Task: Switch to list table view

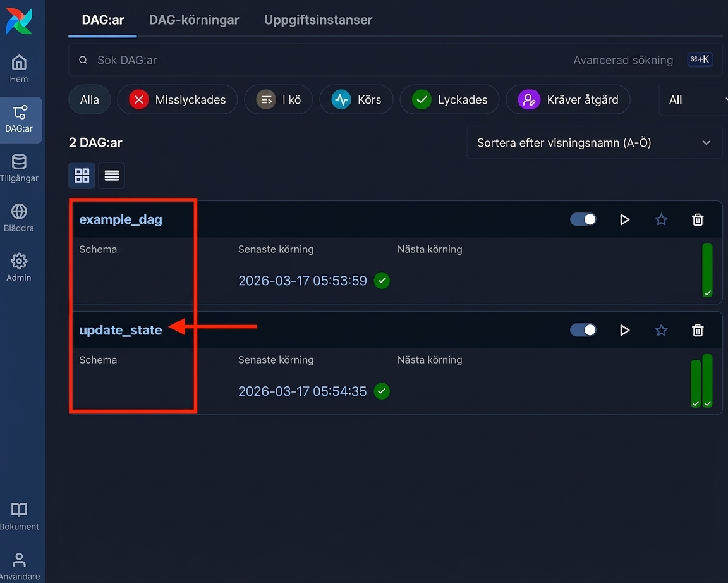Action: pyautogui.click(x=111, y=176)
